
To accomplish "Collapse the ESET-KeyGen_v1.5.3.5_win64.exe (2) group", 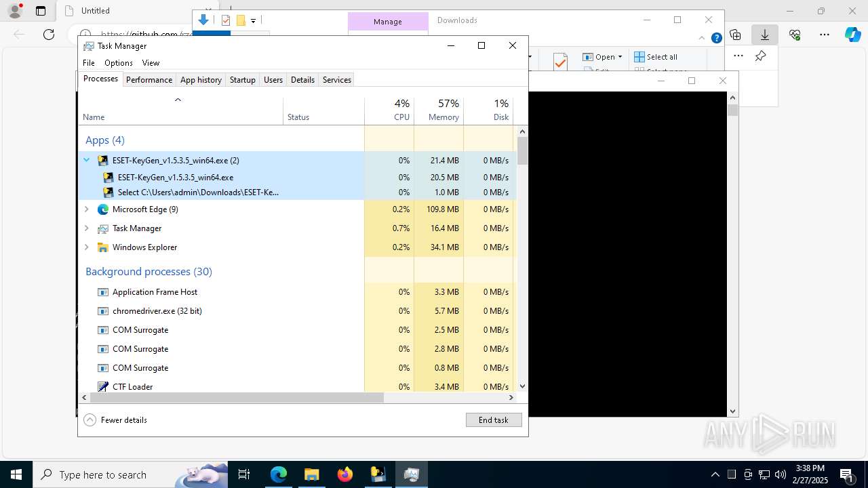I will pos(87,161).
